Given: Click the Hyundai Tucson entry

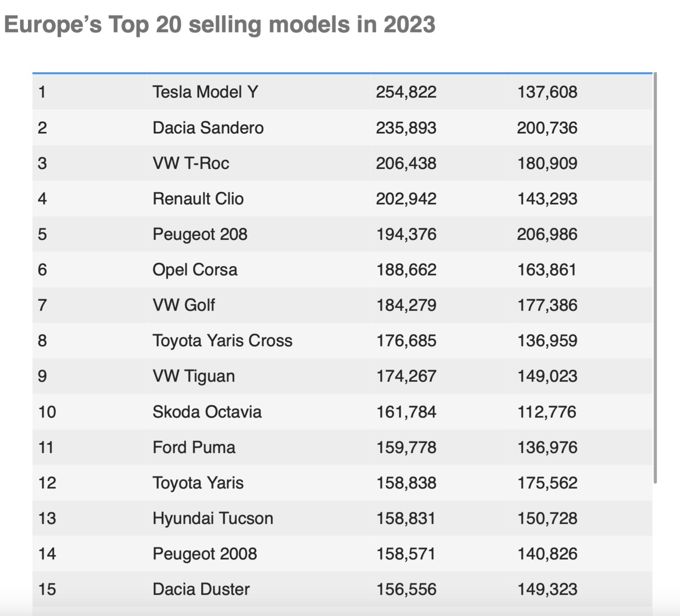Looking at the screenshot, I should (213, 518).
